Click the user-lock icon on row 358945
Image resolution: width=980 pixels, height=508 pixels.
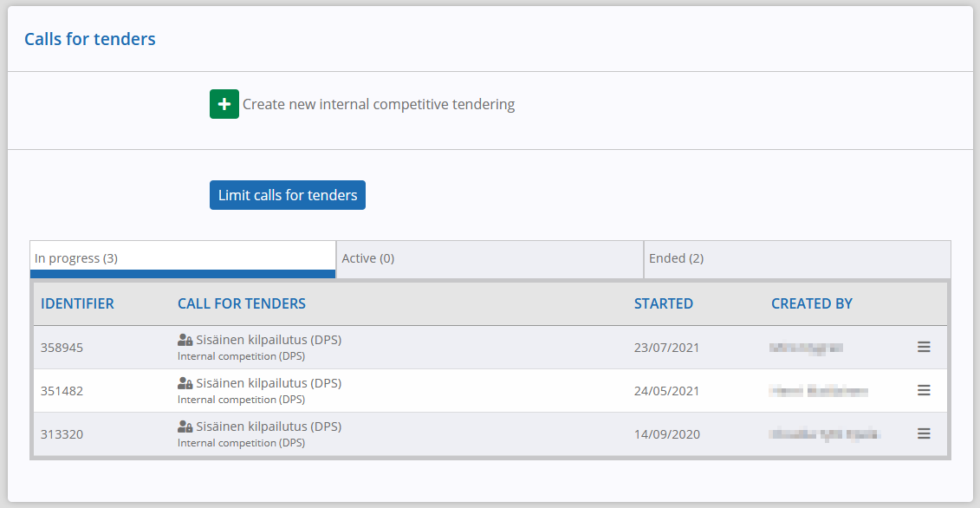(185, 340)
